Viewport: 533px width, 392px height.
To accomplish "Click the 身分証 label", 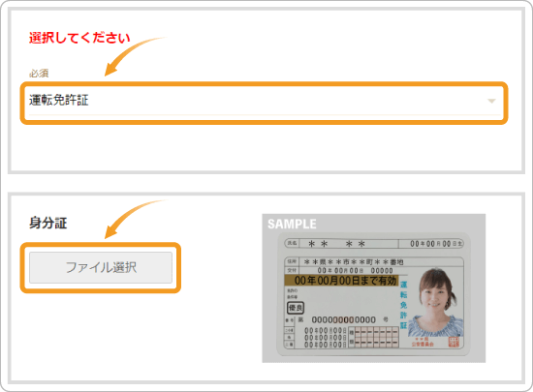I will pyautogui.click(x=47, y=223).
